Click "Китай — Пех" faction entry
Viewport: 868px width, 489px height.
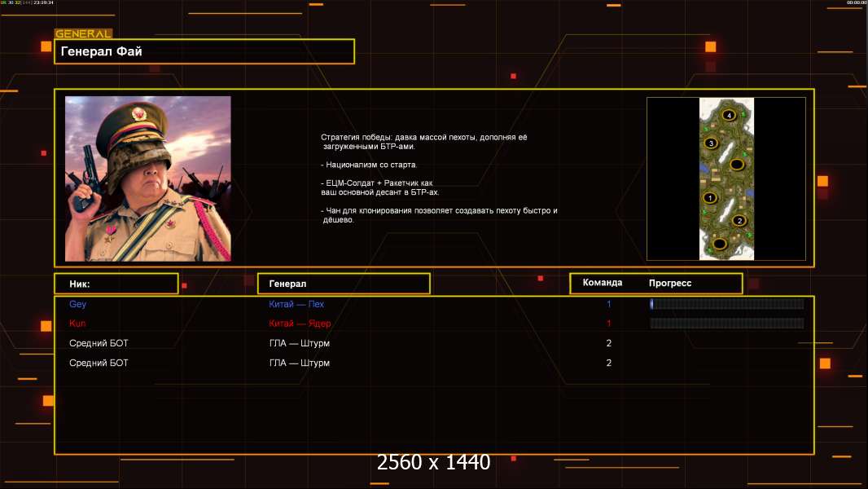[x=296, y=304]
